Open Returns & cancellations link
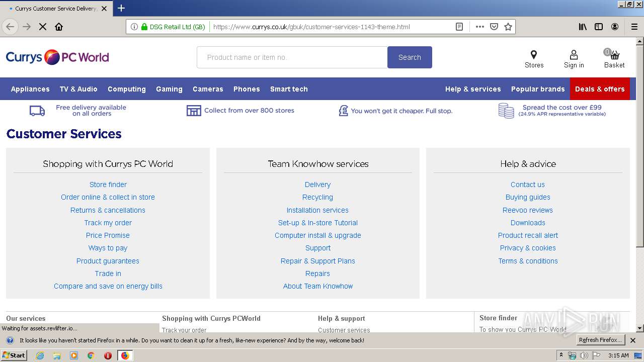Image resolution: width=644 pixels, height=362 pixels. pyautogui.click(x=108, y=210)
